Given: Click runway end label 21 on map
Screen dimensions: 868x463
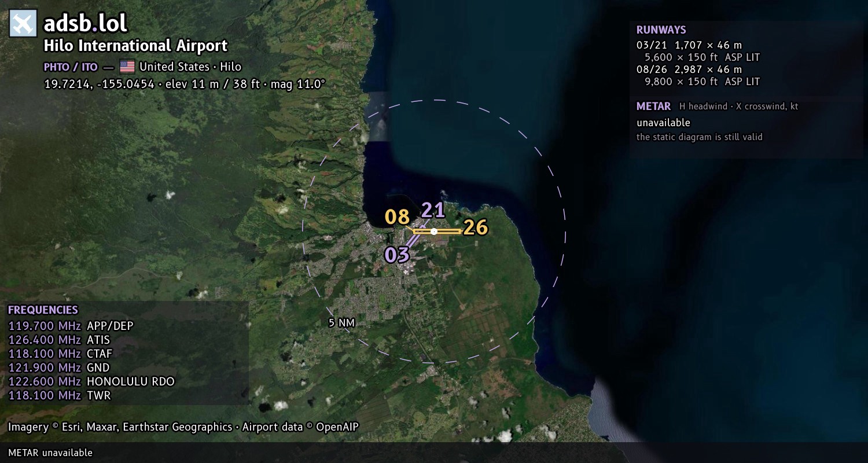Looking at the screenshot, I should [x=433, y=210].
